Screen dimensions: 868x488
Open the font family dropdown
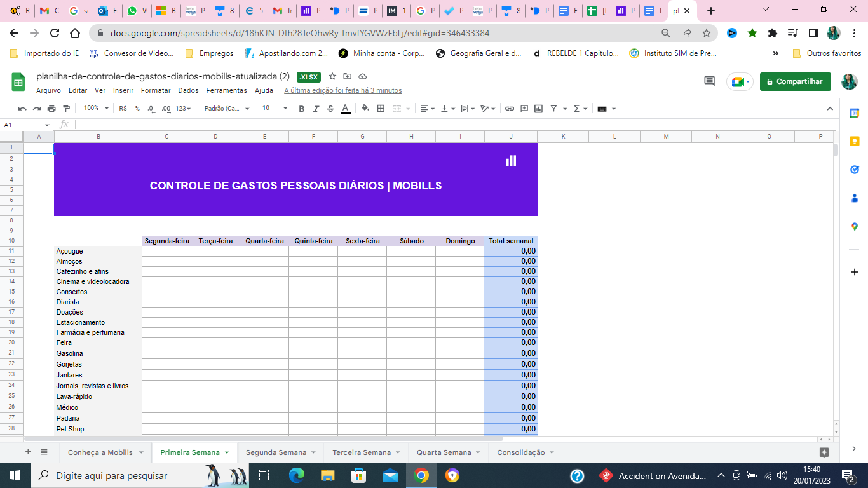pyautogui.click(x=227, y=109)
